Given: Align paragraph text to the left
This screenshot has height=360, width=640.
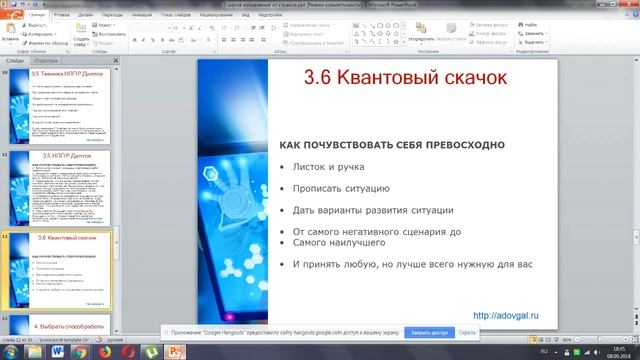Looking at the screenshot, I should (224, 40).
